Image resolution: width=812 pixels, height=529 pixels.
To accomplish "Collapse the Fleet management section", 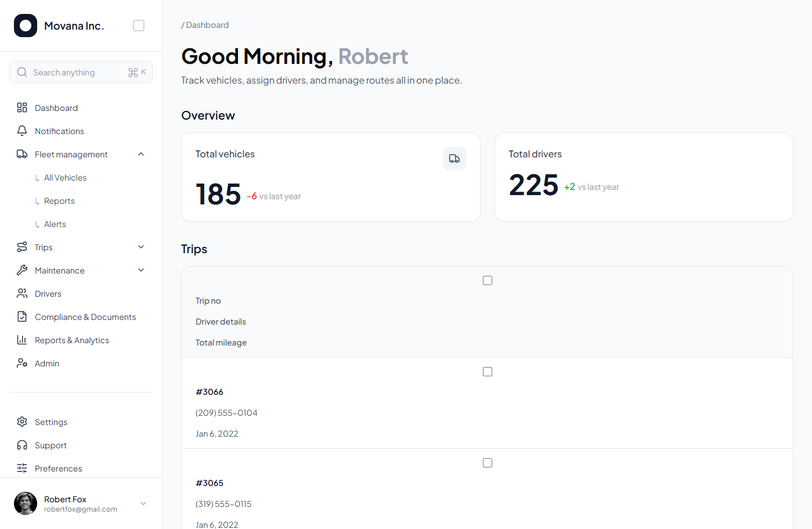I will (141, 154).
